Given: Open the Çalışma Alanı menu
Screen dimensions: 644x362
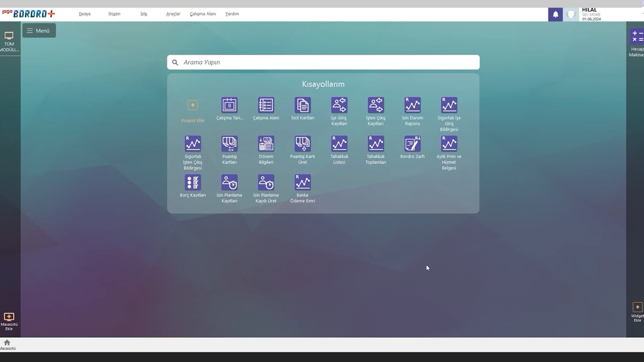Looking at the screenshot, I should tap(203, 14).
